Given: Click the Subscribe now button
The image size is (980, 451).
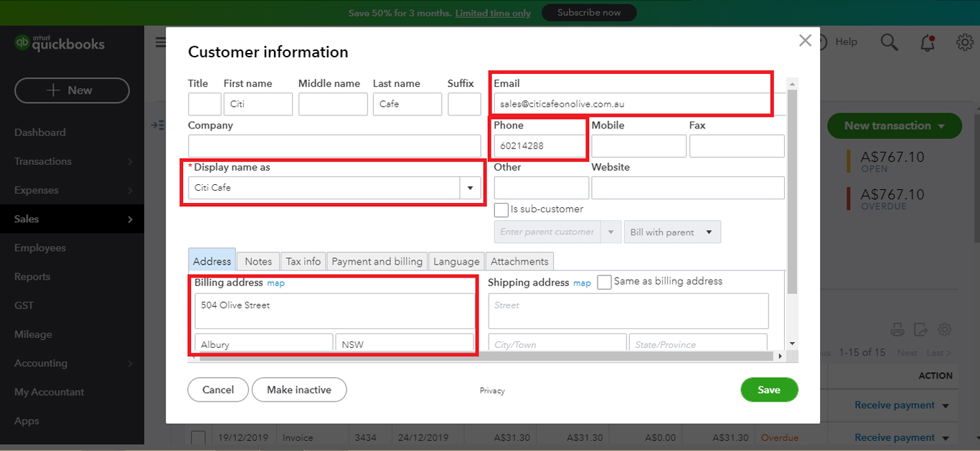Looking at the screenshot, I should pyautogui.click(x=589, y=13).
